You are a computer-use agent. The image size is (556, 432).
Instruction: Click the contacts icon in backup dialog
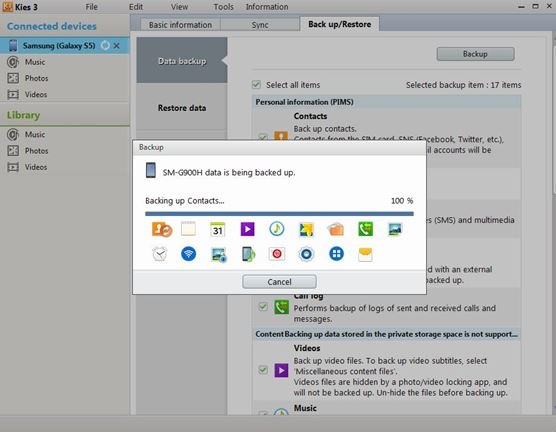tap(162, 229)
